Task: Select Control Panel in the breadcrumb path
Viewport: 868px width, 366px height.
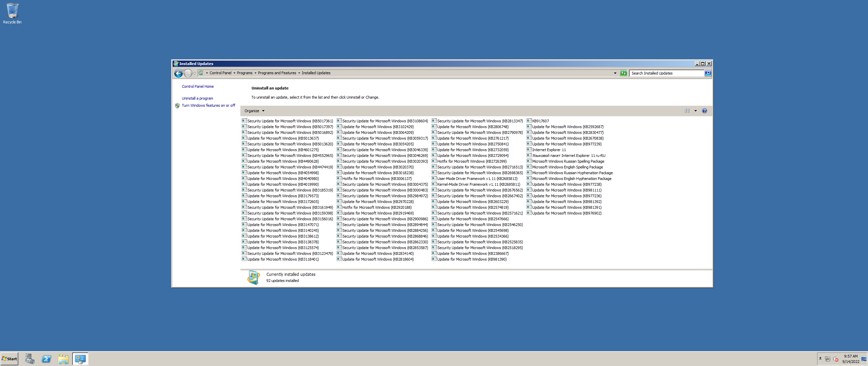Action: pyautogui.click(x=220, y=73)
